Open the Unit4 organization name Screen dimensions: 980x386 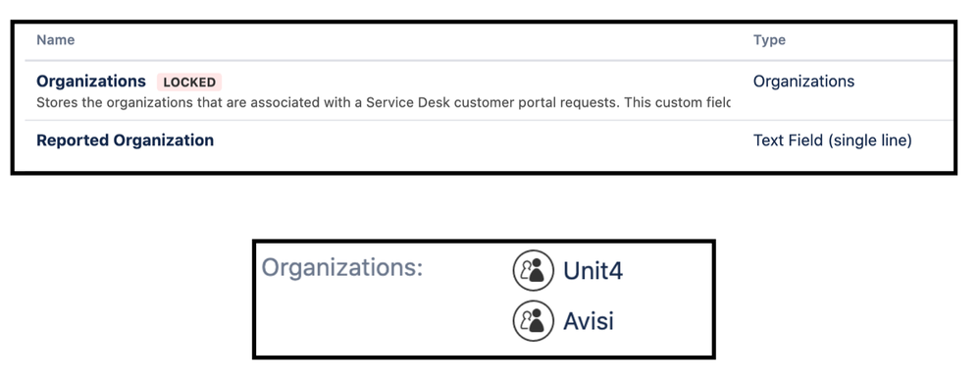tap(593, 271)
